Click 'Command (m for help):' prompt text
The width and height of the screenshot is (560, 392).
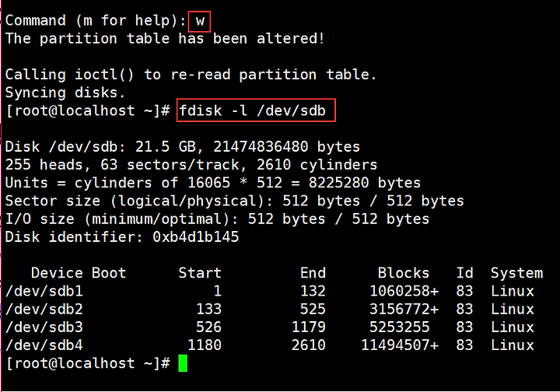pos(96,21)
